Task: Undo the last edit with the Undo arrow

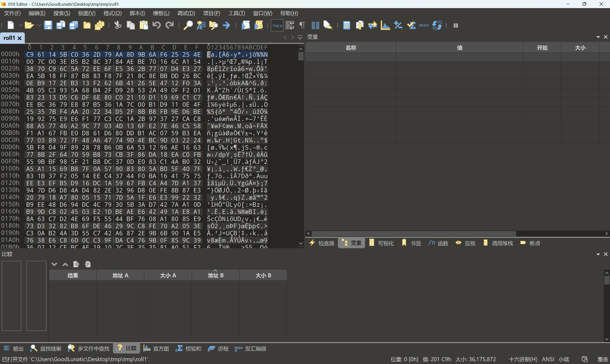Action: [x=157, y=25]
